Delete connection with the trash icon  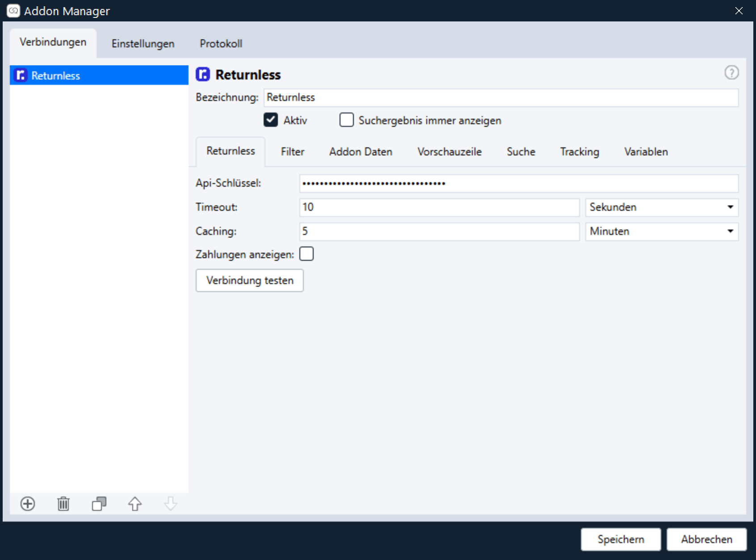[x=63, y=504]
